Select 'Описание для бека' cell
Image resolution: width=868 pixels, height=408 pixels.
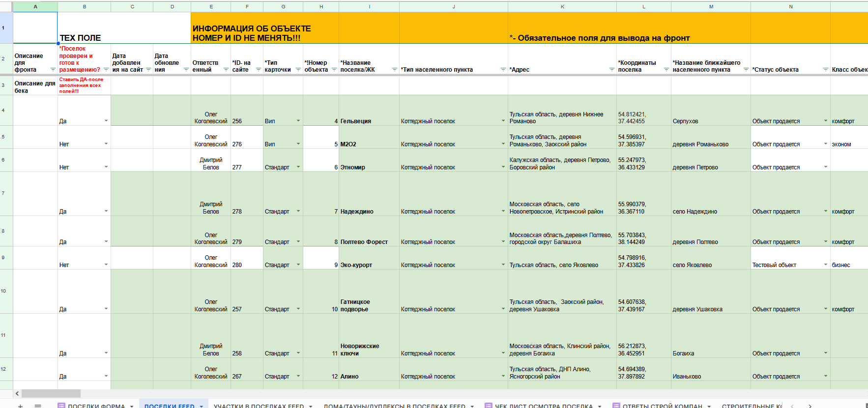(35, 85)
